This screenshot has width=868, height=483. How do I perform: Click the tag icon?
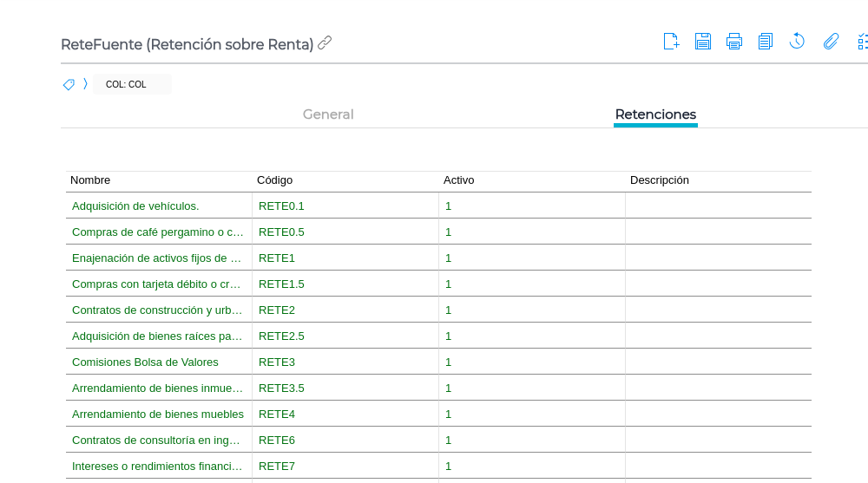(x=69, y=84)
